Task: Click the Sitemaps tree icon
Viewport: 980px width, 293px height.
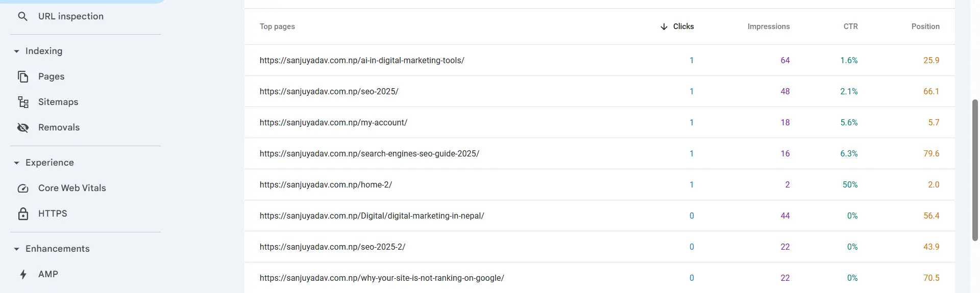Action: click(x=23, y=102)
